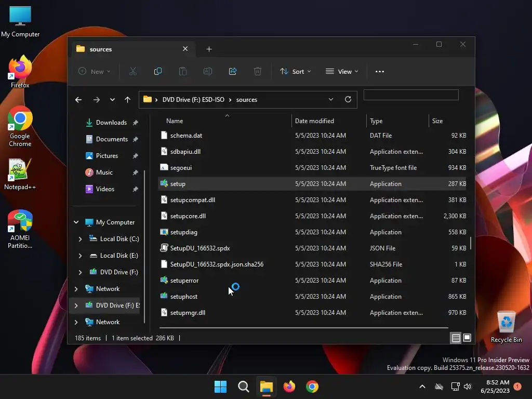This screenshot has width=532, height=399.
Task: Select the Recycle Bin icon
Action: (506, 327)
